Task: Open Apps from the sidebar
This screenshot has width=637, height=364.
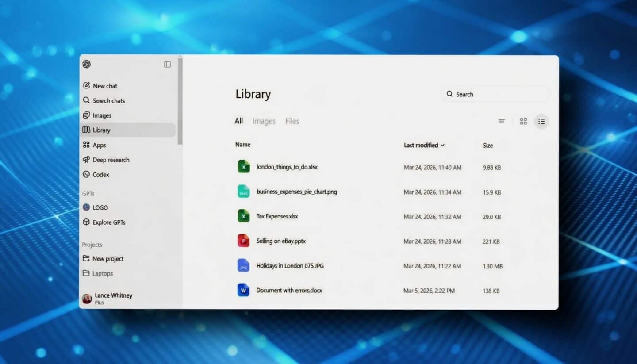Action: [x=94, y=145]
